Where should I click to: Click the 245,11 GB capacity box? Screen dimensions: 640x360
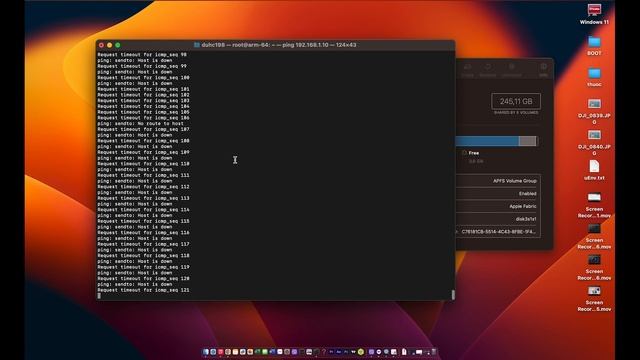[516, 101]
